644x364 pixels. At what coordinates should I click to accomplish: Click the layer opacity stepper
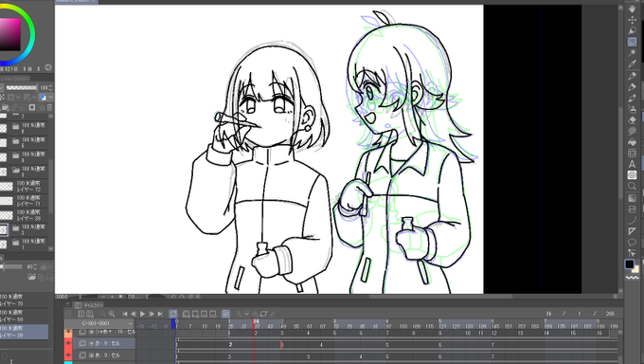click(50, 87)
